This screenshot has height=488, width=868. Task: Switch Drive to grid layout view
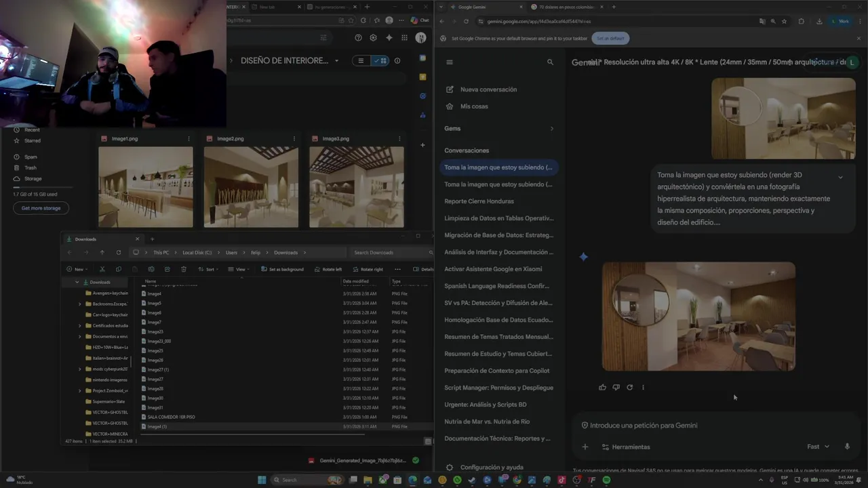coord(380,61)
